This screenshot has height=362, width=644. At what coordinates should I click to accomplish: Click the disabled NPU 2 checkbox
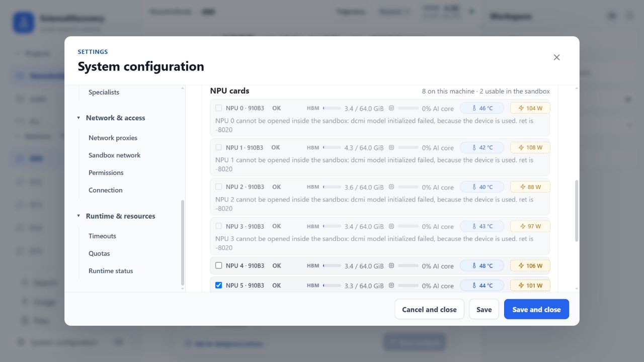click(218, 187)
